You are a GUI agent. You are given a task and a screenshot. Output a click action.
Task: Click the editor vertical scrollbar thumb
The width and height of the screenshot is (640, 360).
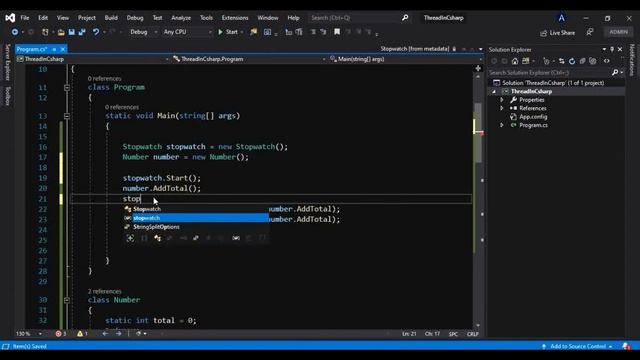click(x=478, y=132)
